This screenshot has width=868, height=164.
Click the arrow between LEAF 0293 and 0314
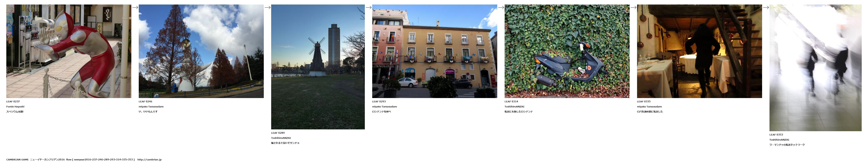(501, 7)
